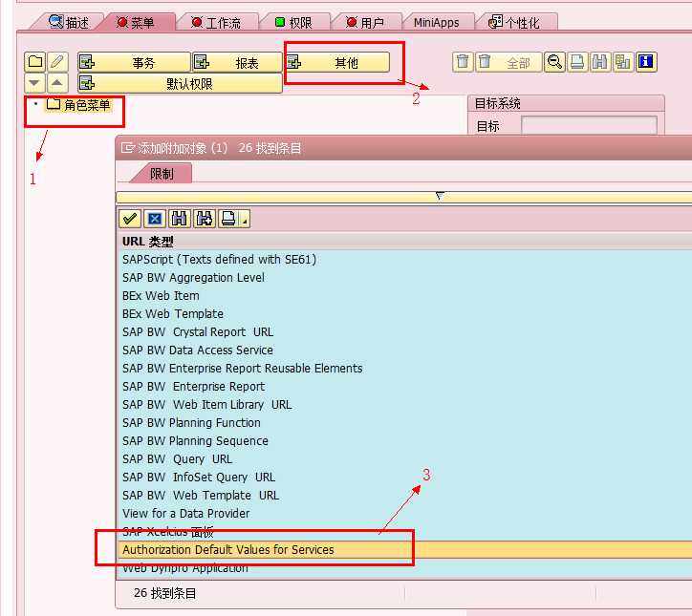The width and height of the screenshot is (692, 616).
Task: Click the 默认权限 button
Action: [180, 83]
